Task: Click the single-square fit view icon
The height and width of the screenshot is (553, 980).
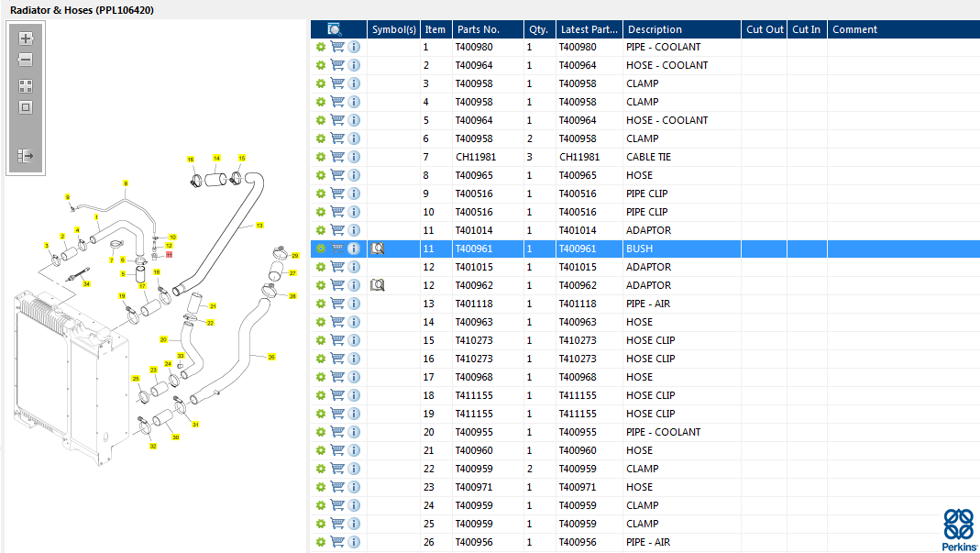Action: click(26, 107)
